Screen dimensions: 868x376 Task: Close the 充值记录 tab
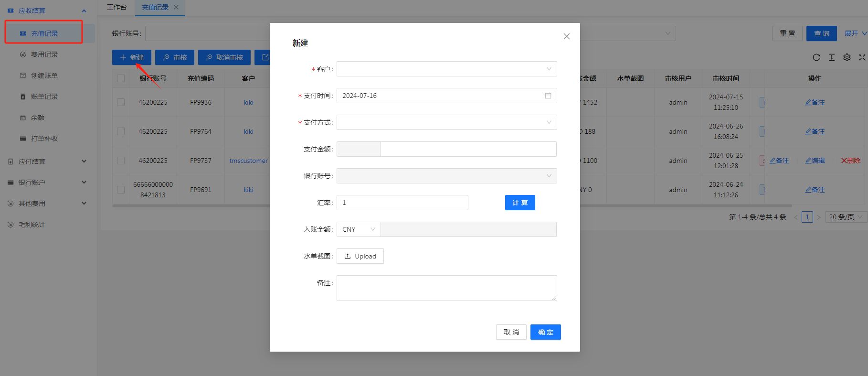pyautogui.click(x=176, y=7)
